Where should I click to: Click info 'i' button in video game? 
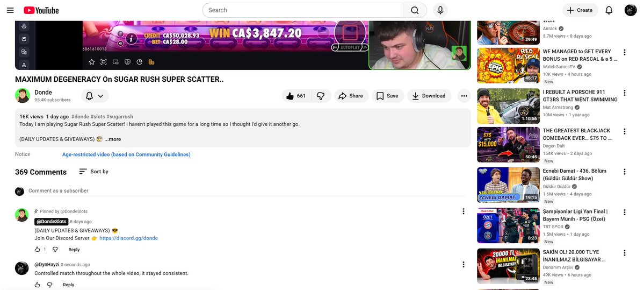coord(131,39)
